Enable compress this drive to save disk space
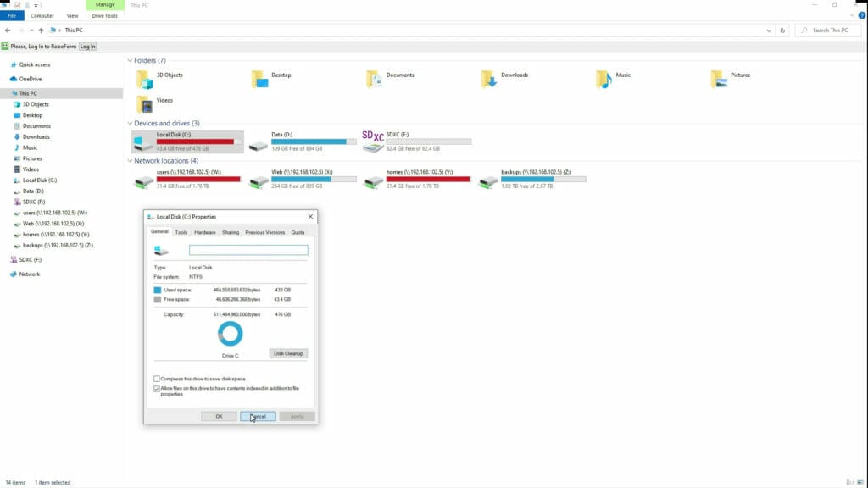This screenshot has height=488, width=868. point(155,379)
